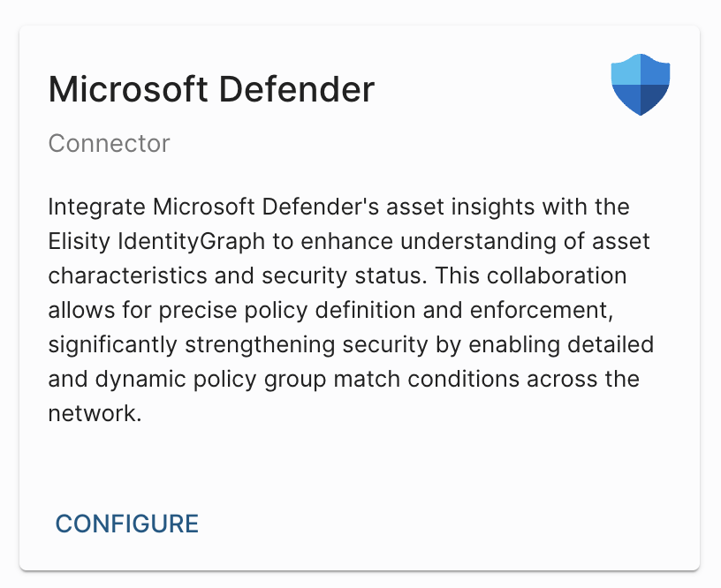Image resolution: width=721 pixels, height=588 pixels.
Task: Select the Microsoft Defender card title
Action: click(x=211, y=89)
